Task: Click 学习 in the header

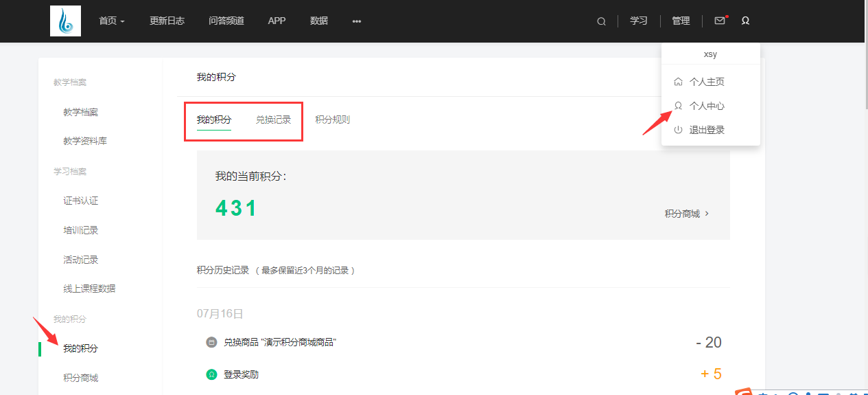Action: [x=639, y=21]
